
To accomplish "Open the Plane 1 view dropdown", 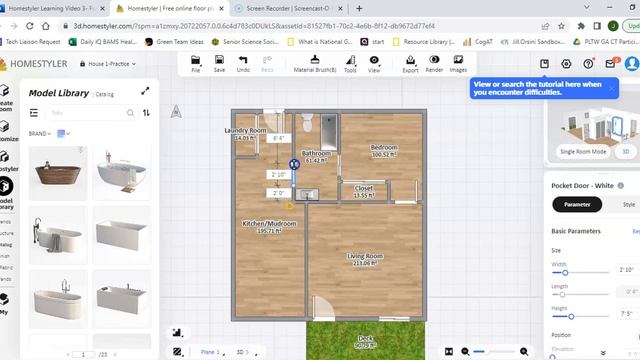I will (212, 352).
